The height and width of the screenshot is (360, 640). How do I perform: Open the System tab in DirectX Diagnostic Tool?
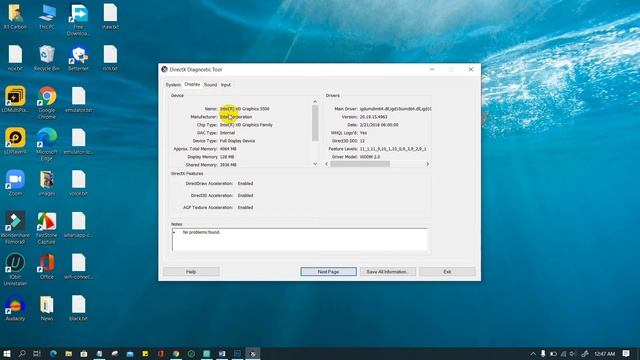[173, 85]
